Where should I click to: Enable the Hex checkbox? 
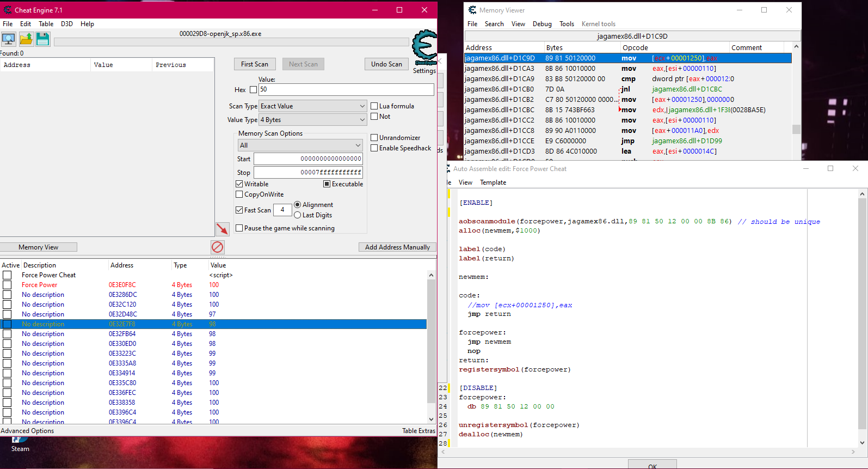click(253, 90)
